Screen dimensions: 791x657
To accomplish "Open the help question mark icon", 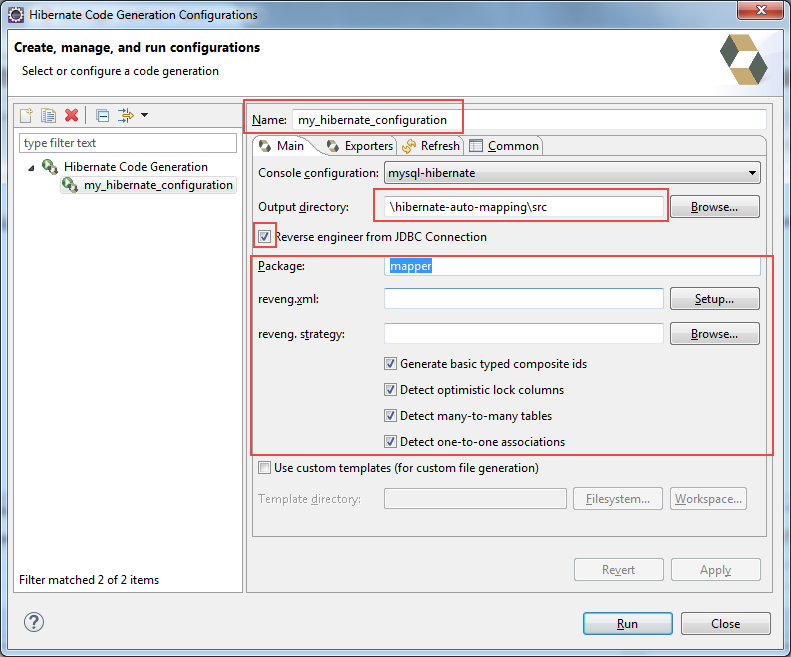I will point(33,622).
